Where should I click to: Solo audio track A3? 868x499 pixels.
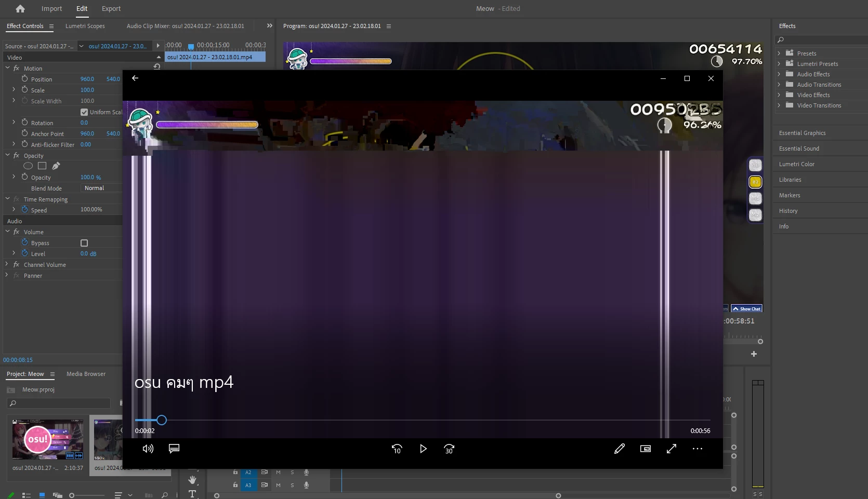(x=292, y=485)
